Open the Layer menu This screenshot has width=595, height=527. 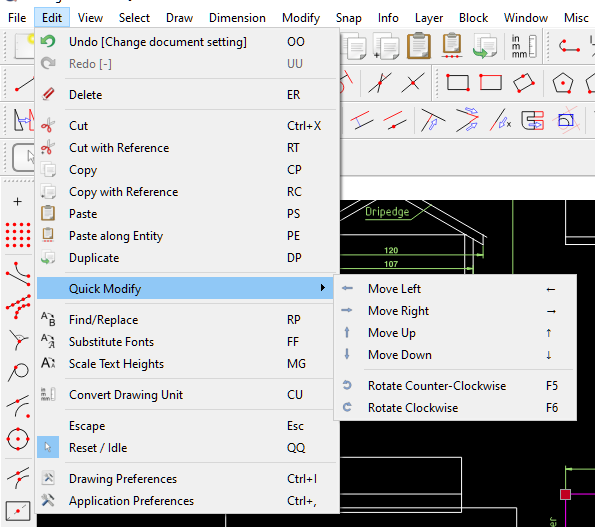click(429, 18)
